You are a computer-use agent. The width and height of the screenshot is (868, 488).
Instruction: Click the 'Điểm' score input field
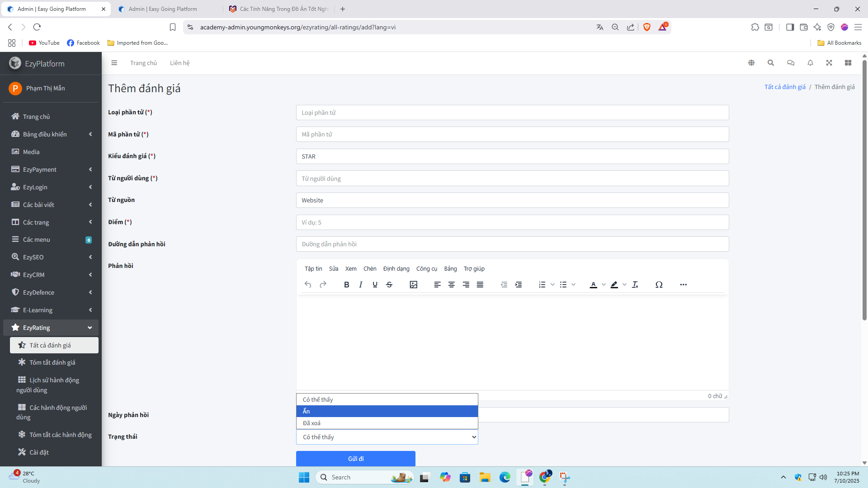(512, 222)
